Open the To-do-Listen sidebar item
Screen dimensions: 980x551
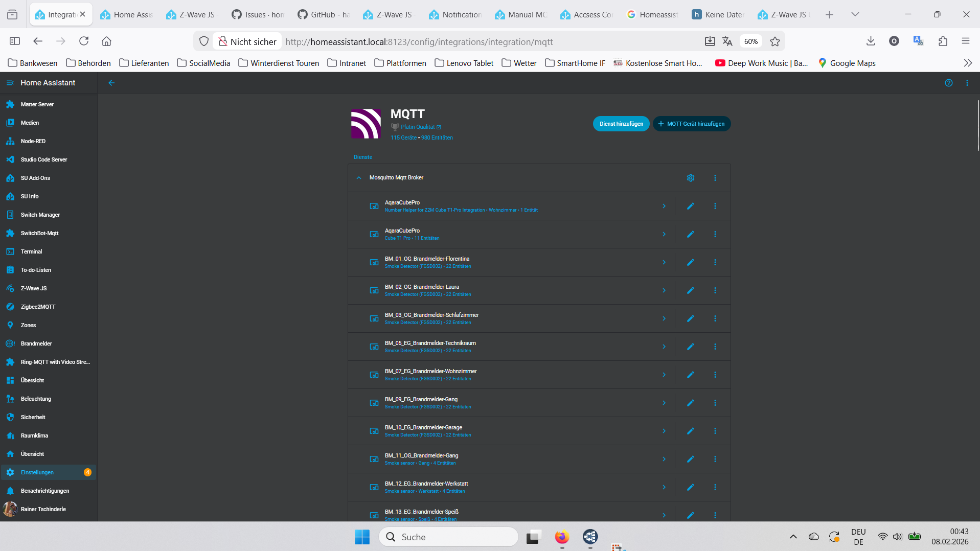(49, 270)
